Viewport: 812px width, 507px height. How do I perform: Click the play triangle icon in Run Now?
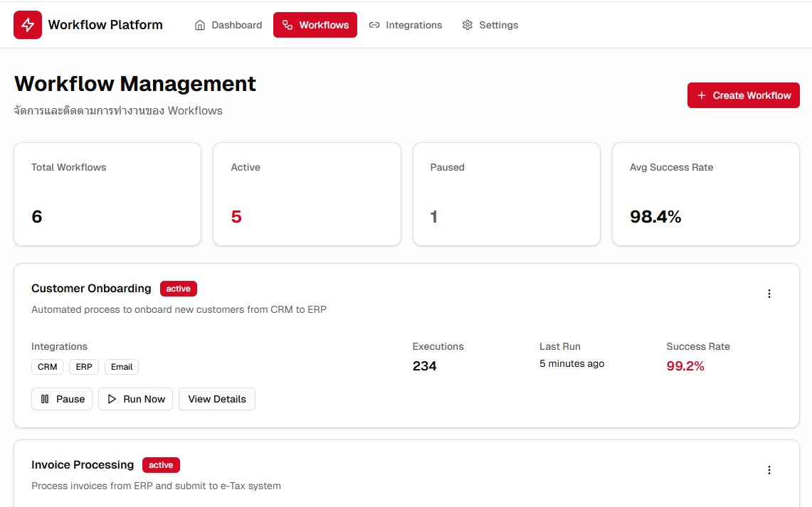coord(111,399)
